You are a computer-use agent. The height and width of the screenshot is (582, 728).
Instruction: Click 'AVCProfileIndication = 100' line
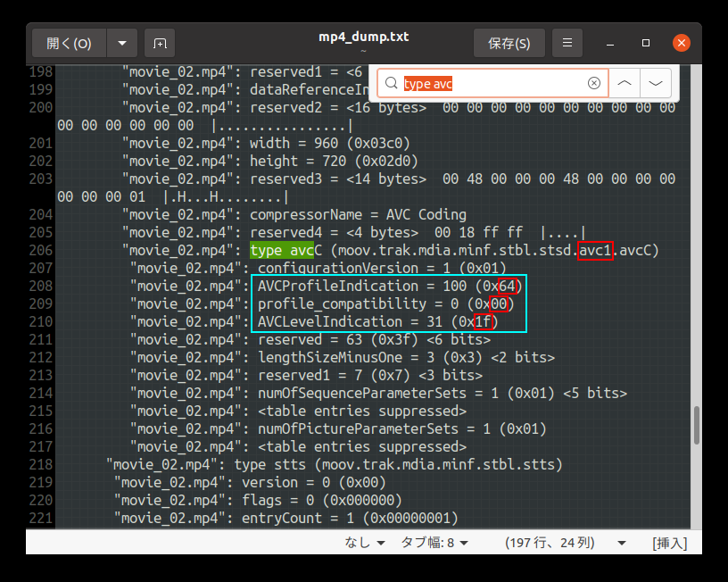pyautogui.click(x=390, y=287)
